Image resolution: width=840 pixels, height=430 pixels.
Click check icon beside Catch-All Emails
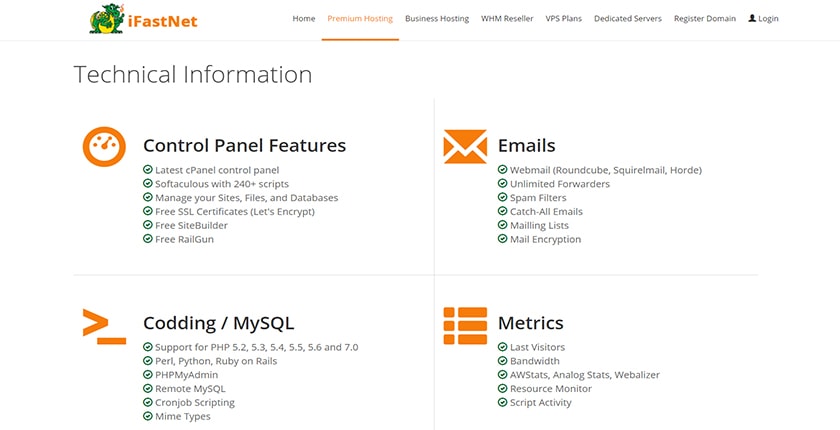502,212
